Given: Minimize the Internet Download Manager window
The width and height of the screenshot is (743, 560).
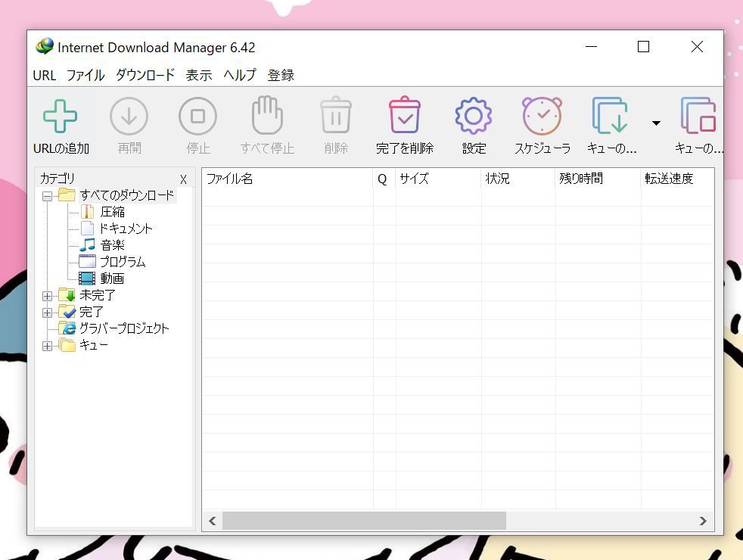Looking at the screenshot, I should point(591,46).
